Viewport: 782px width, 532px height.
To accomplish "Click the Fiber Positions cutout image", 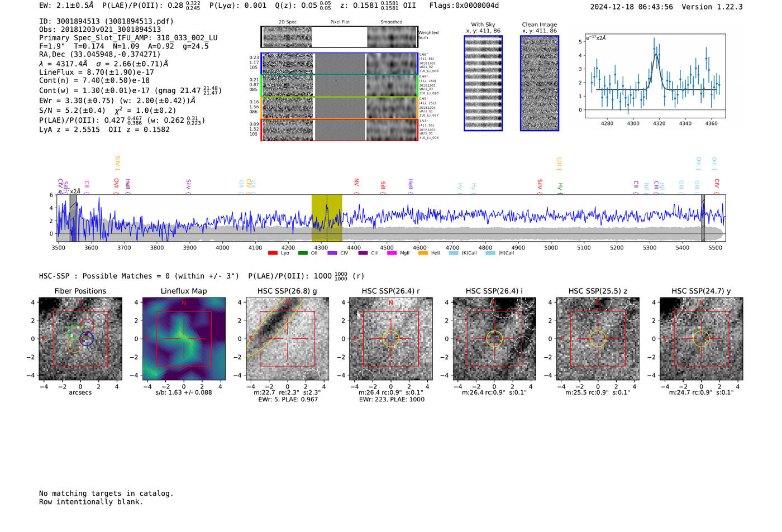I will click(80, 339).
